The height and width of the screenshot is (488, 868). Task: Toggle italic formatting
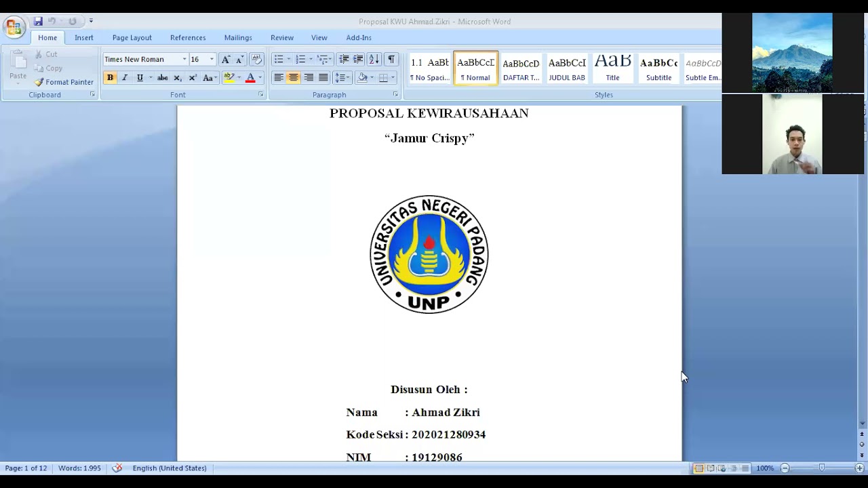tap(125, 78)
